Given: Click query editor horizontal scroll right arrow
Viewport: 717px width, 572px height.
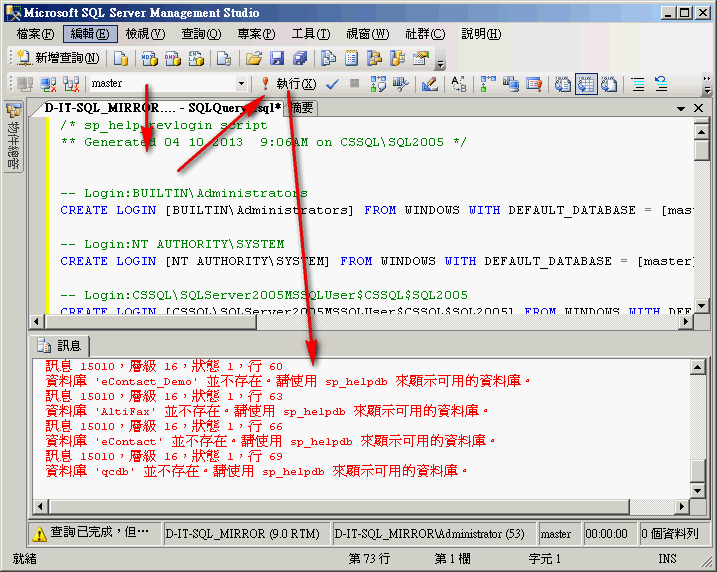Looking at the screenshot, I should 685,321.
